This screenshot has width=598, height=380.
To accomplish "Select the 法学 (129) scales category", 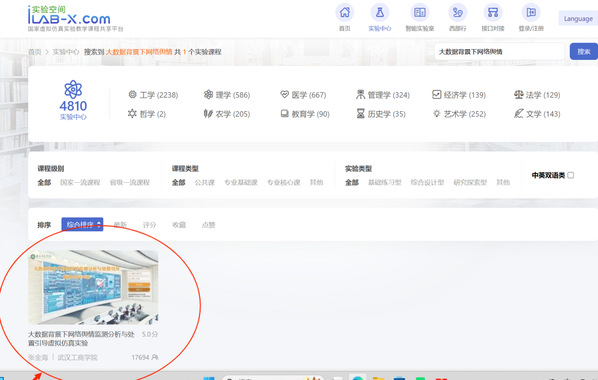I will (x=537, y=95).
